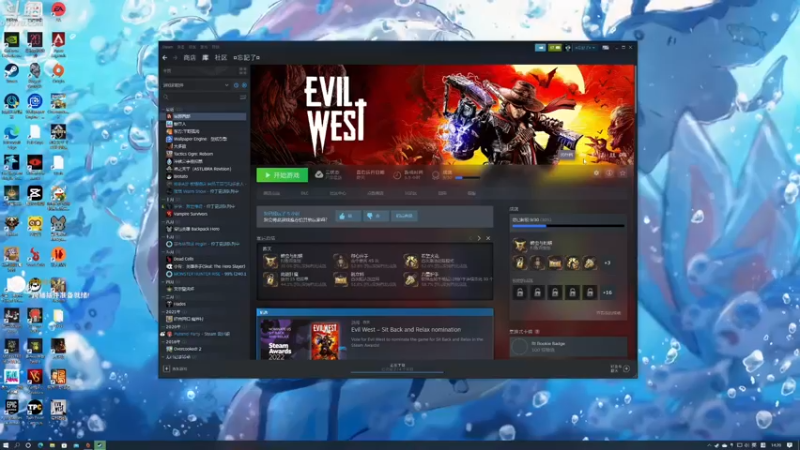Click the thumbs up recommend button
The width and height of the screenshot is (800, 450).
[x=347, y=216]
